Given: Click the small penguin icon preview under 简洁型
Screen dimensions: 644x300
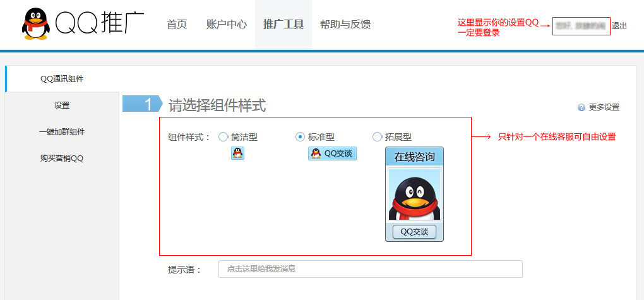Looking at the screenshot, I should pos(237,153).
